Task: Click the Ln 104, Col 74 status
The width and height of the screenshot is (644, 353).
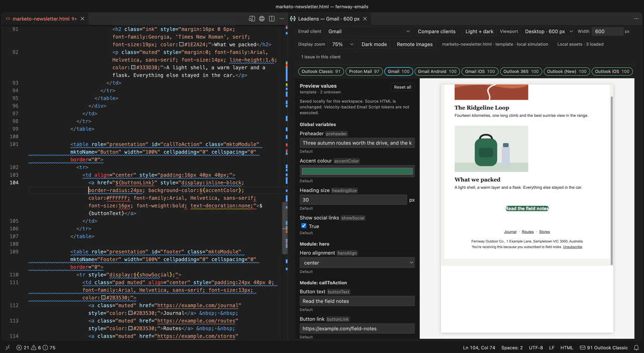Action: [479, 347]
